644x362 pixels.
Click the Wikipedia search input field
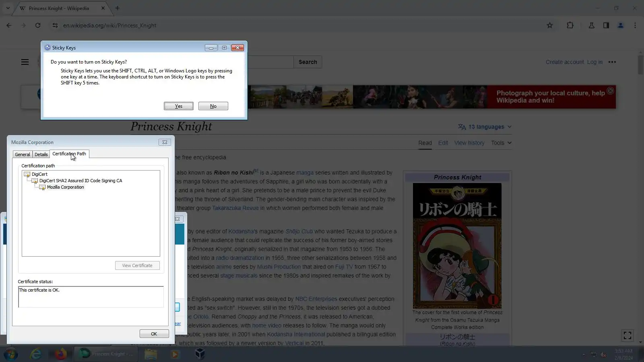pyautogui.click(x=270, y=62)
